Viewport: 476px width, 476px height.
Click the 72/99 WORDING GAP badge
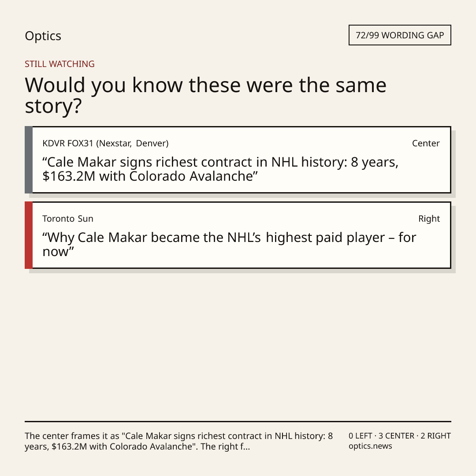400,35
